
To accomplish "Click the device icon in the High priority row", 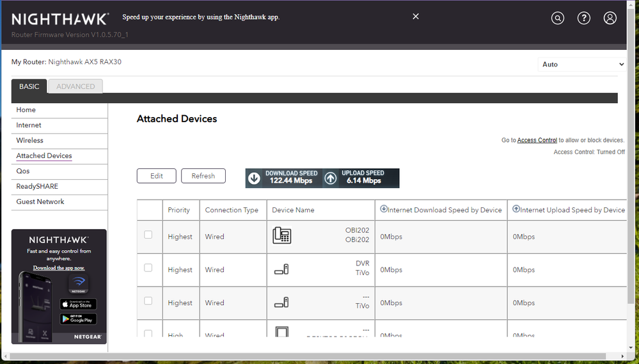I will [281, 331].
